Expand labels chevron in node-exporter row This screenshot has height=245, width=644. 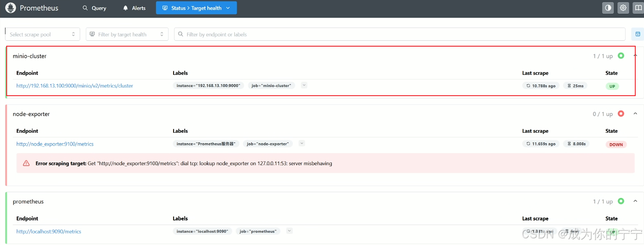click(x=302, y=143)
